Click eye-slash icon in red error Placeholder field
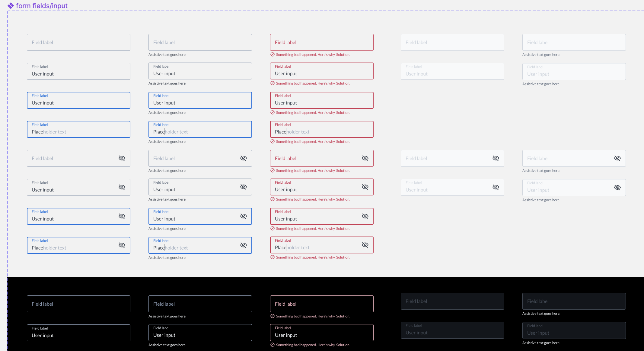 point(365,245)
